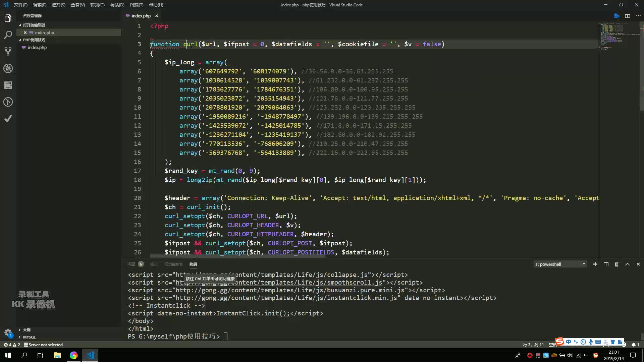
Task: Open the Selection (选择) menu
Action: (x=59, y=5)
